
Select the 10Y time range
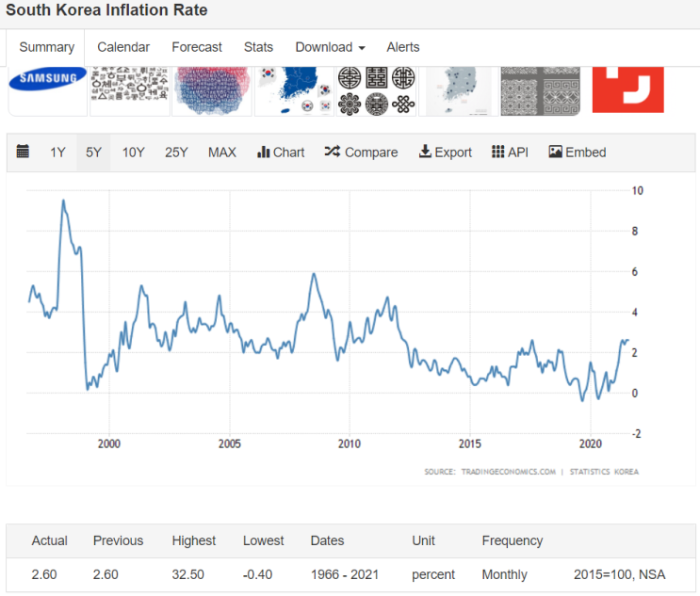[134, 153]
